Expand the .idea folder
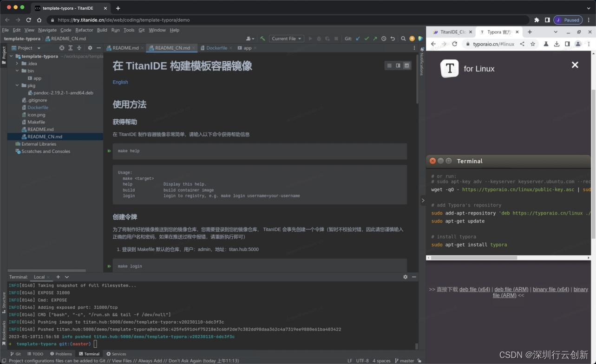The height and width of the screenshot is (364, 596). click(17, 64)
